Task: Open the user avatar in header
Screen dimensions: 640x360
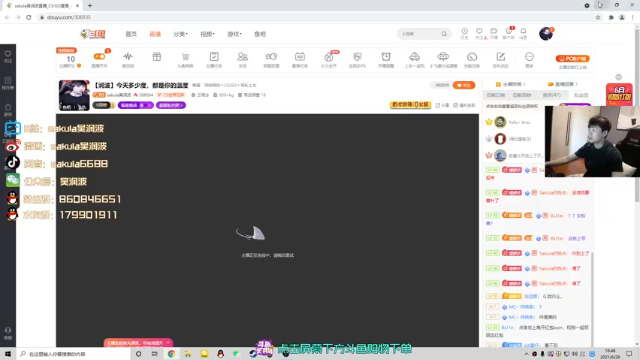Action: (546, 34)
